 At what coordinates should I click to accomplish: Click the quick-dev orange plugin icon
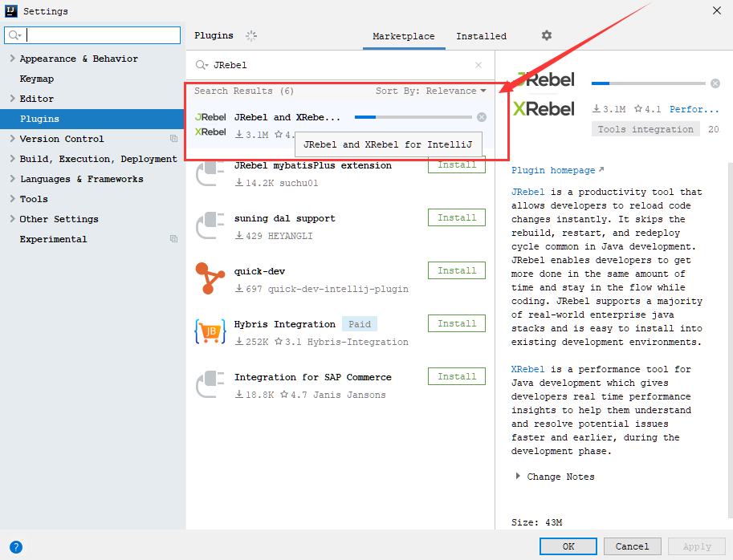tap(210, 278)
